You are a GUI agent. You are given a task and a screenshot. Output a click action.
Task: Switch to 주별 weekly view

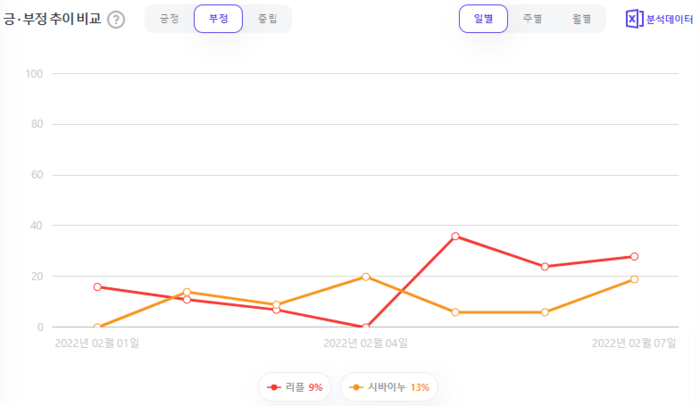532,19
